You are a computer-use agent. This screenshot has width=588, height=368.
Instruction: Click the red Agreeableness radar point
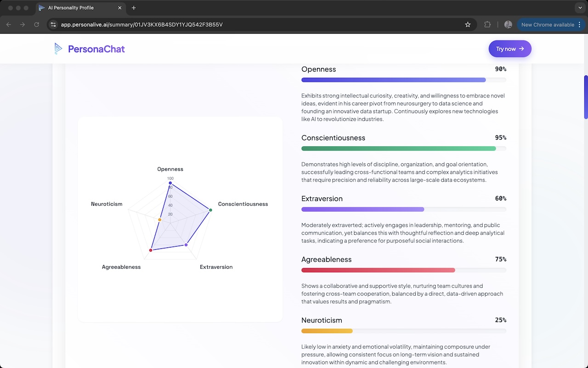(x=151, y=250)
